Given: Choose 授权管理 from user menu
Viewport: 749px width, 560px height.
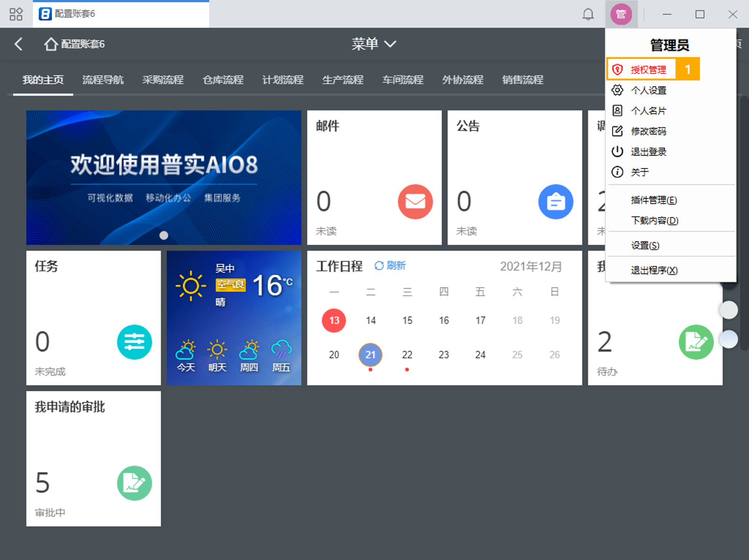Looking at the screenshot, I should pyautogui.click(x=648, y=70).
